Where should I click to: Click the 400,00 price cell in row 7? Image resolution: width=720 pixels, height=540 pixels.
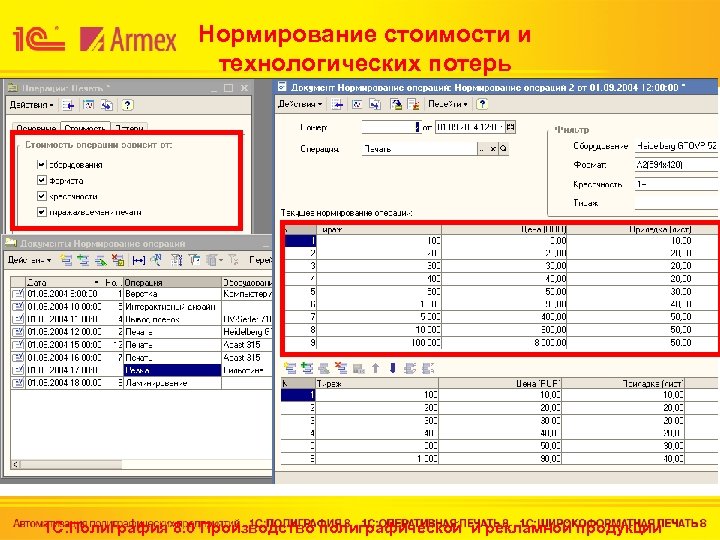504,317
